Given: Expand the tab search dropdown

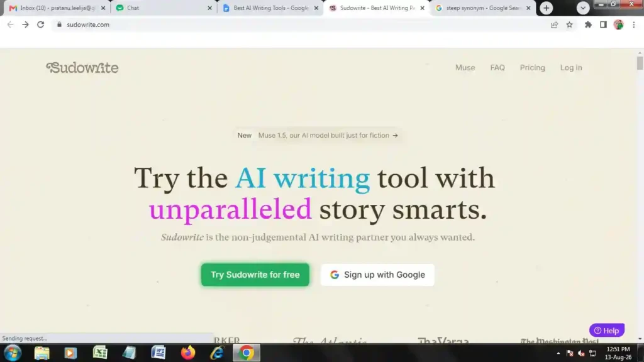Looking at the screenshot, I should point(583,8).
